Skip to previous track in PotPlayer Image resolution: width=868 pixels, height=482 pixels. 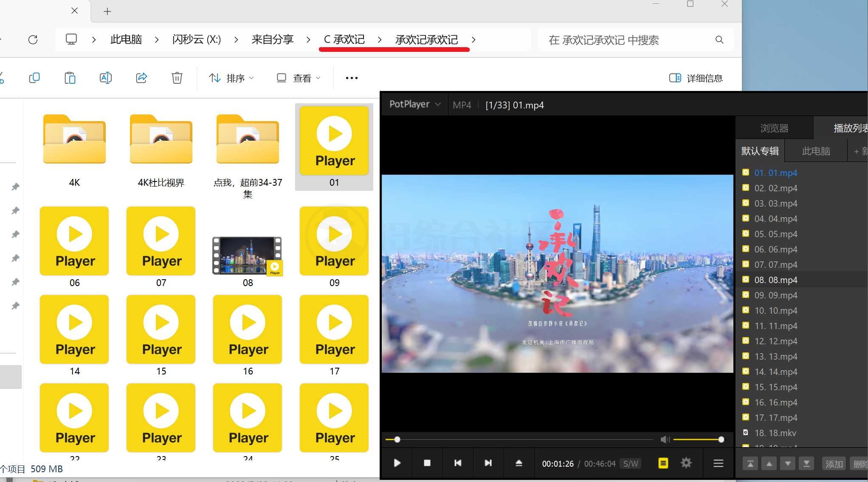click(458, 463)
